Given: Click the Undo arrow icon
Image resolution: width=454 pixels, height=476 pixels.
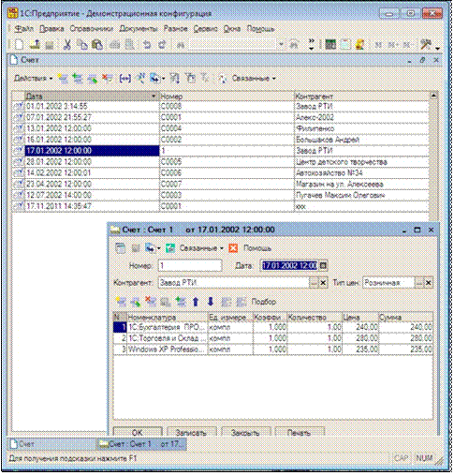Looking at the screenshot, I should coord(147,45).
